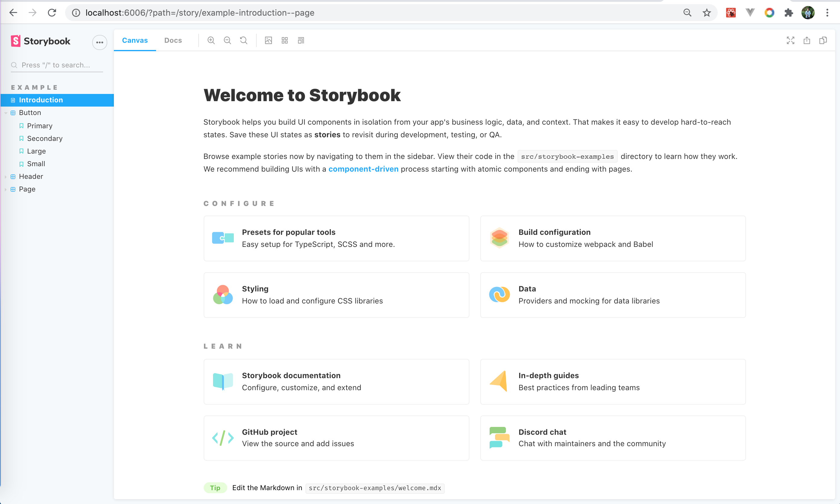Screen dimensions: 840x504
Task: Reset zoom with the toolbar icon
Action: pos(244,40)
